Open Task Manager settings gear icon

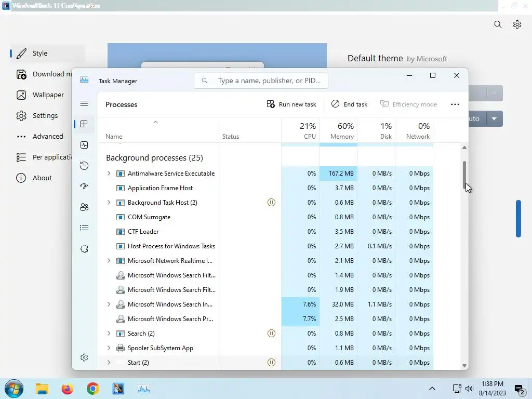pyautogui.click(x=84, y=357)
